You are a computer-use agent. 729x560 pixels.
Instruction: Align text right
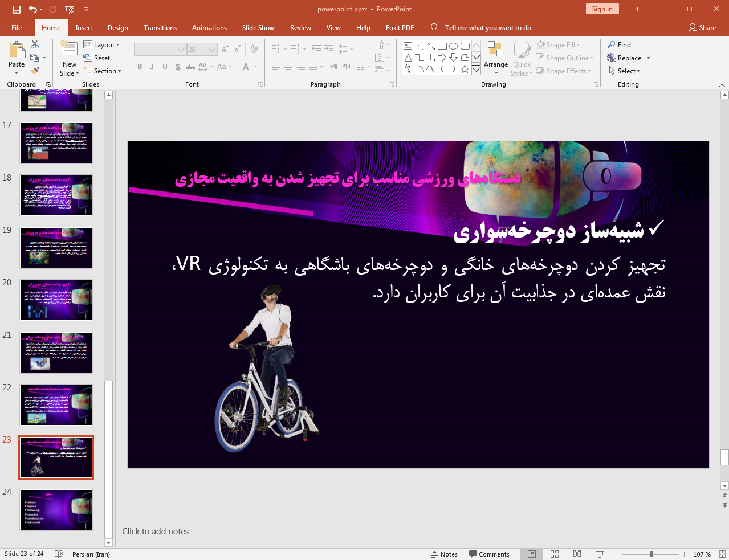[300, 67]
